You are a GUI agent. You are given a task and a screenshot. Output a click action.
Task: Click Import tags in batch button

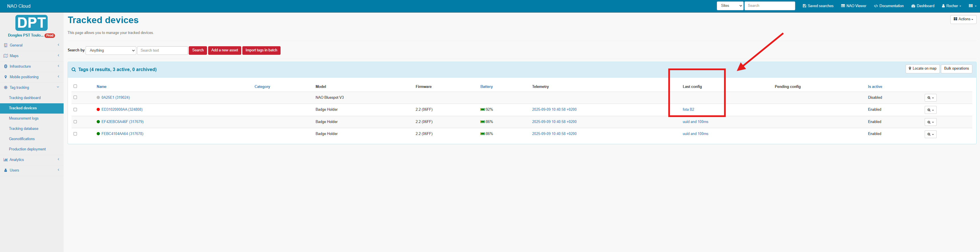pos(261,50)
